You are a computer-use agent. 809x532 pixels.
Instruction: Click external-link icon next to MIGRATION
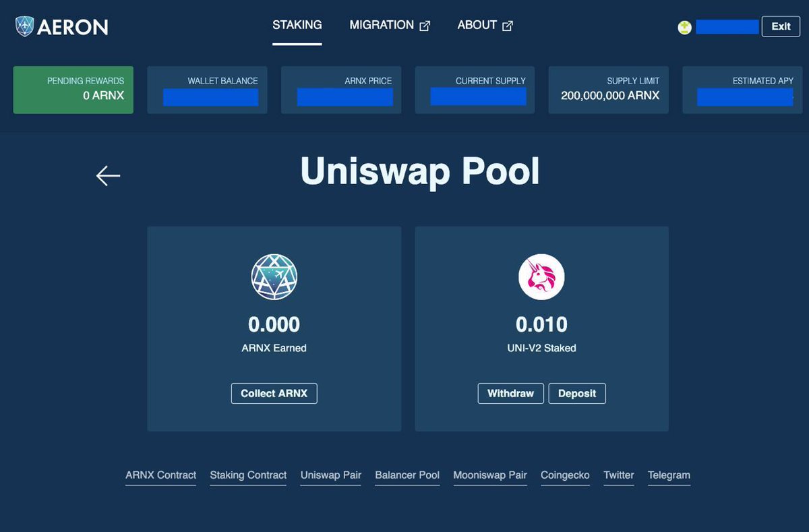[425, 26]
